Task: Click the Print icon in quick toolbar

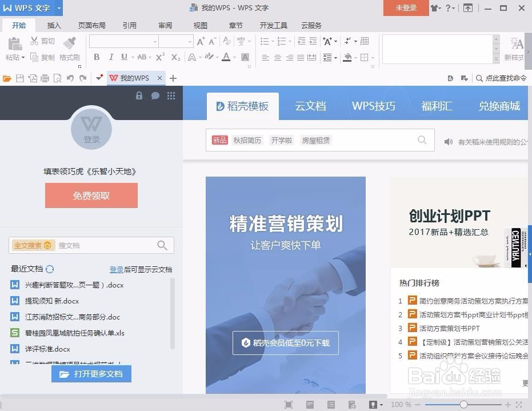Action: click(45, 78)
